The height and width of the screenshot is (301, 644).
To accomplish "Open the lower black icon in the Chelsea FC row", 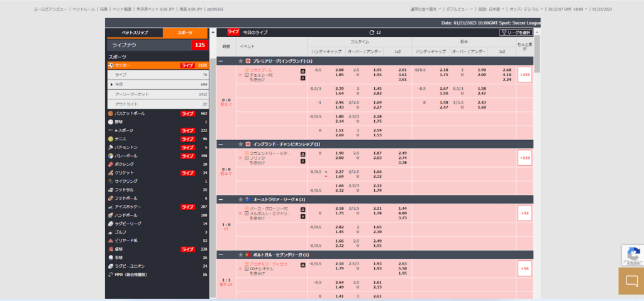I will coord(303,78).
